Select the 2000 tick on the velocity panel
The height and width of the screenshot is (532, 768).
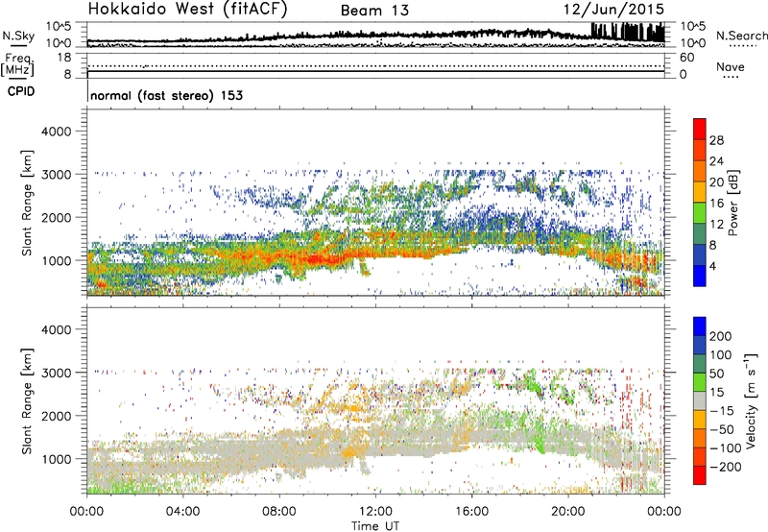click(57, 416)
